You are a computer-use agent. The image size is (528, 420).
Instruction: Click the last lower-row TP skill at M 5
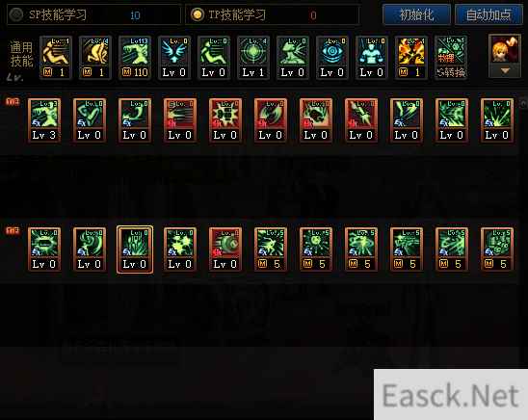tap(497, 249)
